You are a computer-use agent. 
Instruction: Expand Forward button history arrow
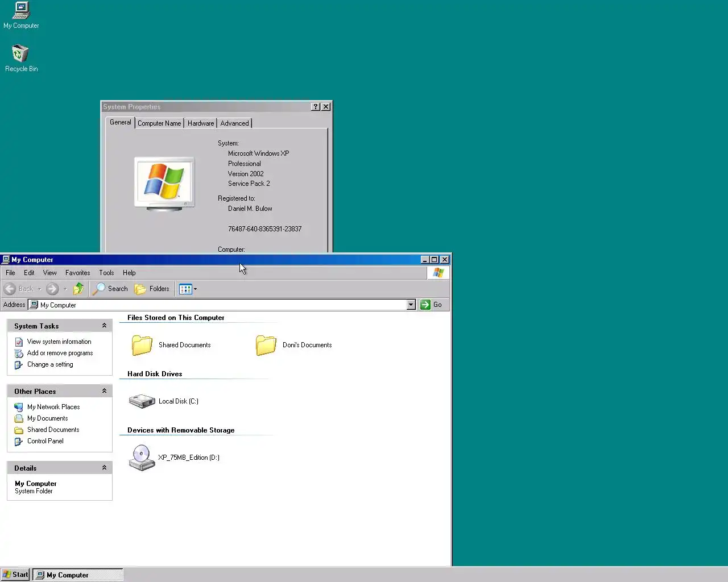(65, 289)
